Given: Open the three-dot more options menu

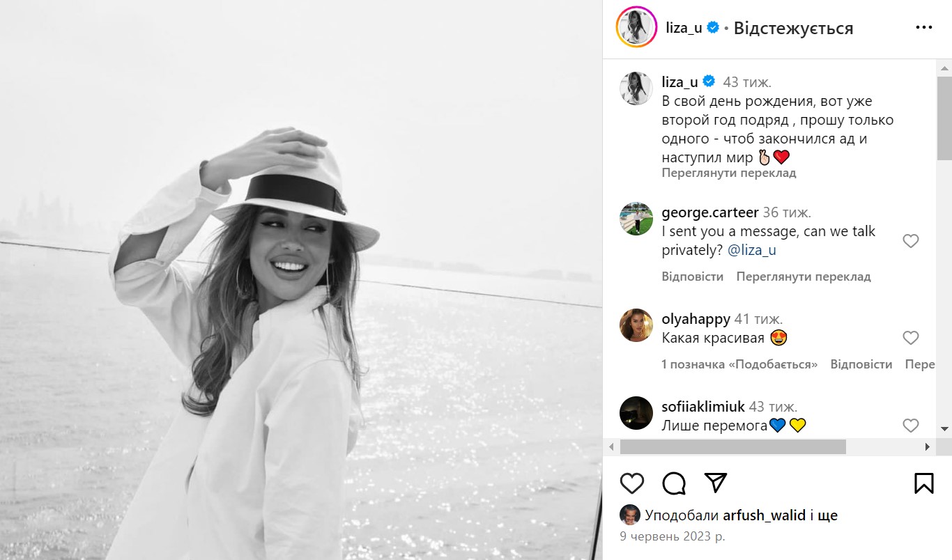Looking at the screenshot, I should (x=923, y=28).
